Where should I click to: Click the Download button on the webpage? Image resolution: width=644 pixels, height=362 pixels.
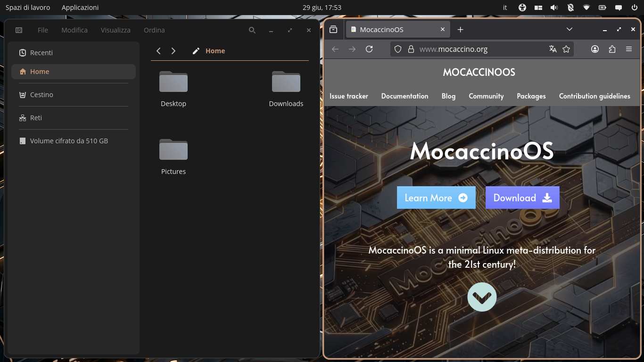[x=522, y=197]
